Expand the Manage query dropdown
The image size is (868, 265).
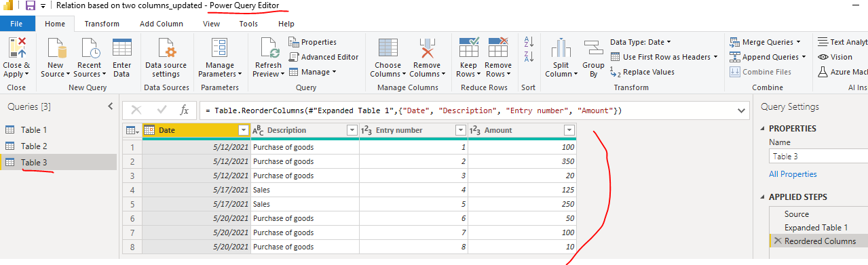335,72
